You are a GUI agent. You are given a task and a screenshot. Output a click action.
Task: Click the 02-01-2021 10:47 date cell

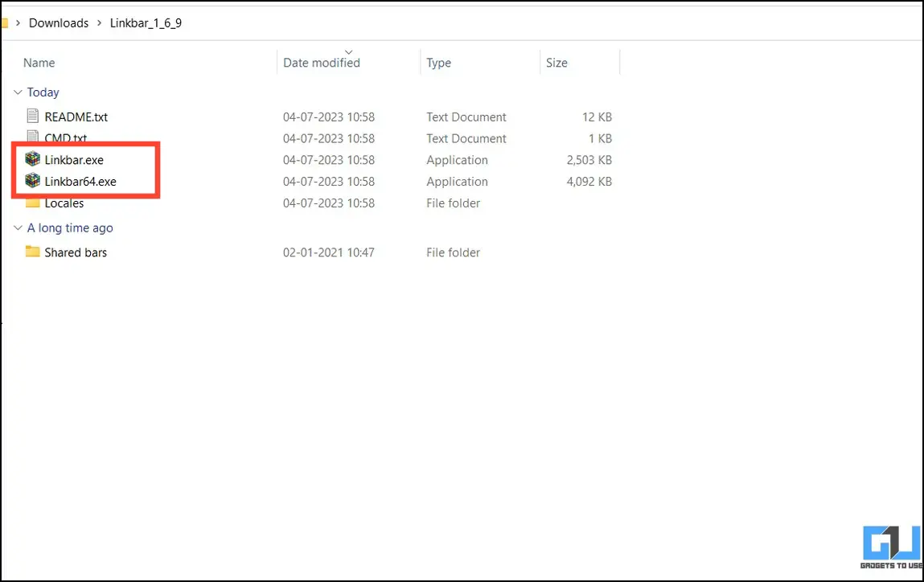pos(328,252)
